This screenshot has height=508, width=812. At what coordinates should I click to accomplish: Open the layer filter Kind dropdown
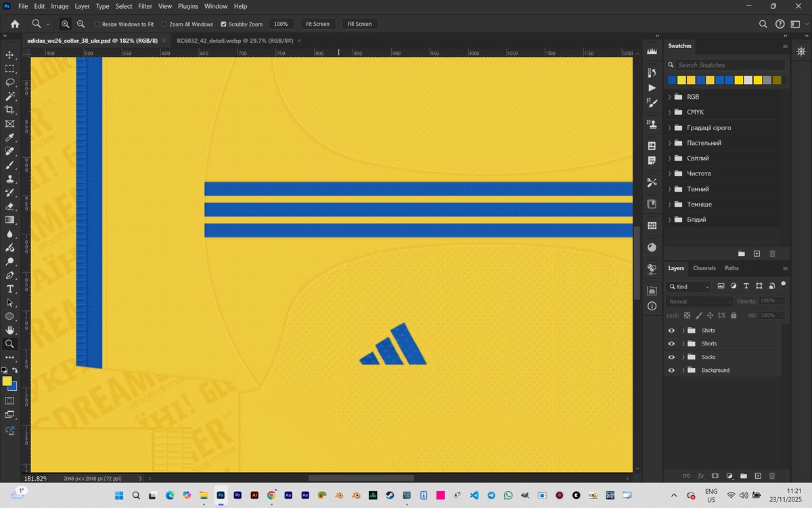pyautogui.click(x=689, y=287)
